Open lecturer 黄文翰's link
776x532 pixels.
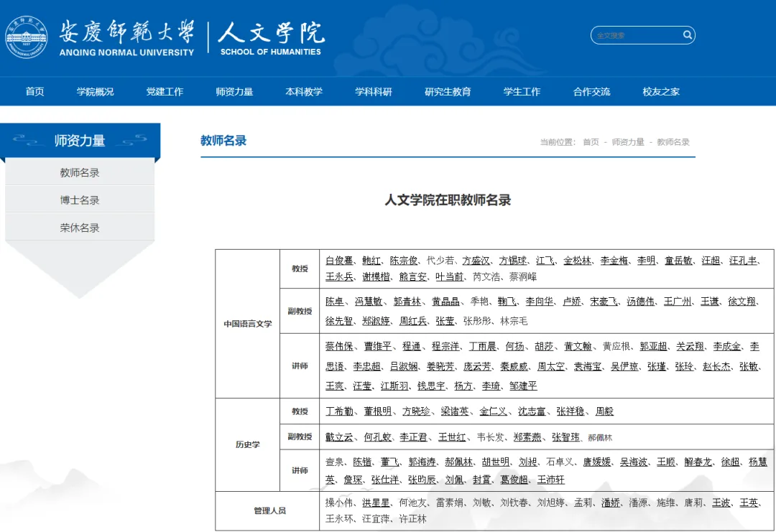point(578,347)
